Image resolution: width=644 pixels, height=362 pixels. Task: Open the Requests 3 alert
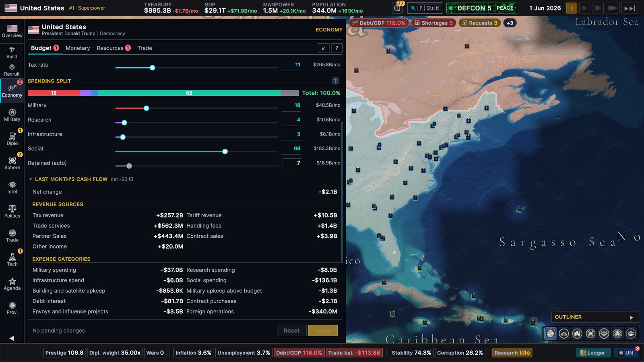(480, 23)
